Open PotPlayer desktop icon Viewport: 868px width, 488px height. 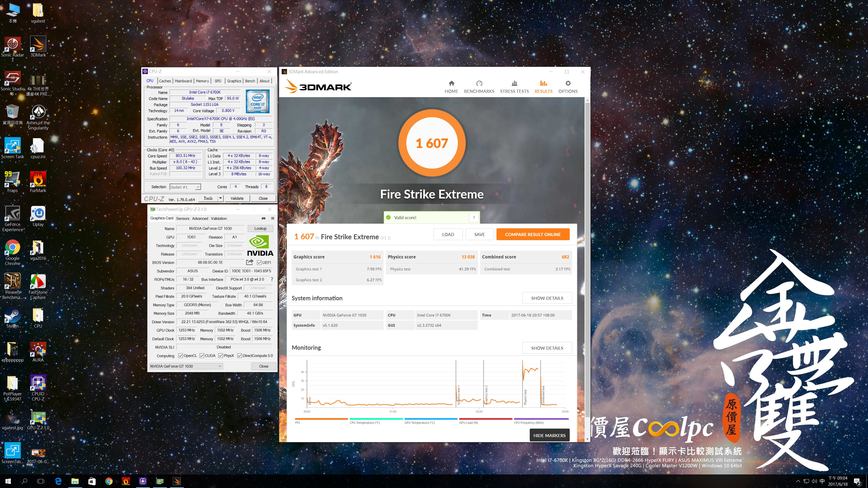tap(12, 388)
